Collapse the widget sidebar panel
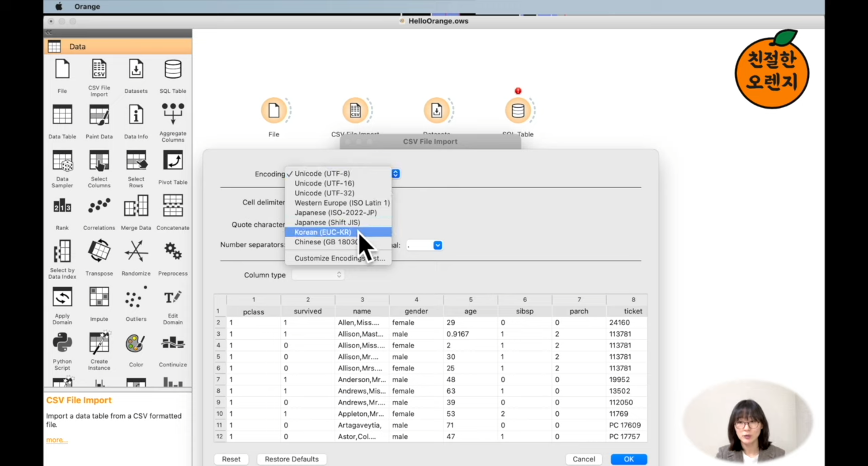This screenshot has width=868, height=466. pyautogui.click(x=49, y=33)
